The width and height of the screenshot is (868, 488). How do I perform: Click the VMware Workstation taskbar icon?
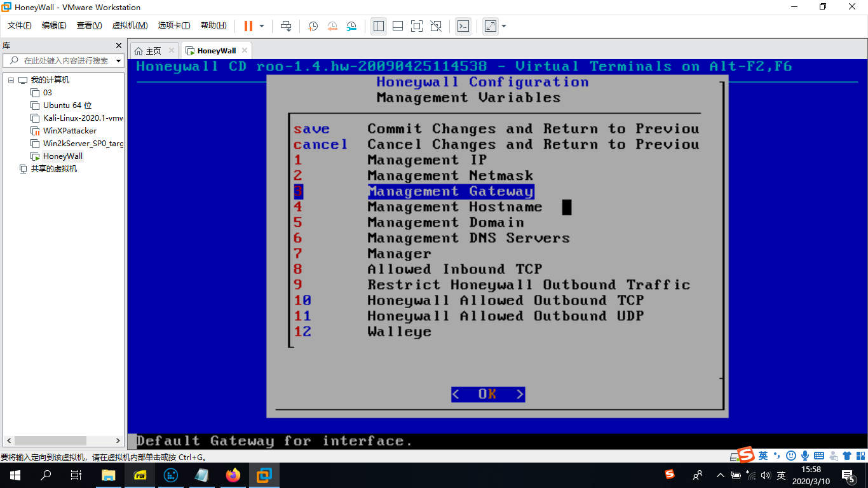[x=264, y=475]
